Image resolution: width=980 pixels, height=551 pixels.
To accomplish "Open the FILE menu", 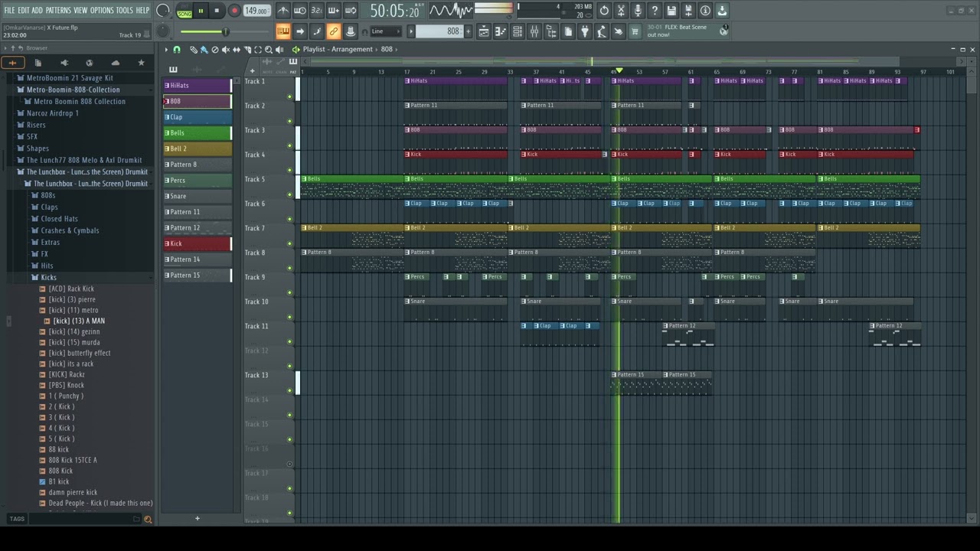I will tap(9, 11).
